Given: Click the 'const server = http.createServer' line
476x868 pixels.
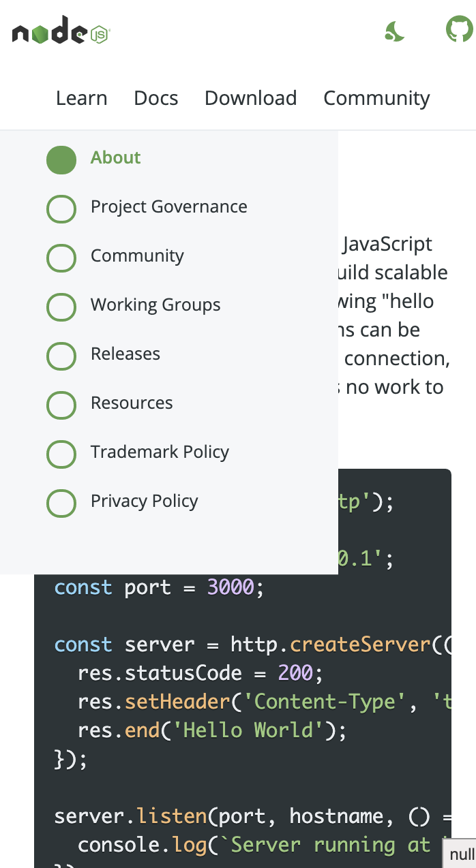Looking at the screenshot, I should click(253, 645).
